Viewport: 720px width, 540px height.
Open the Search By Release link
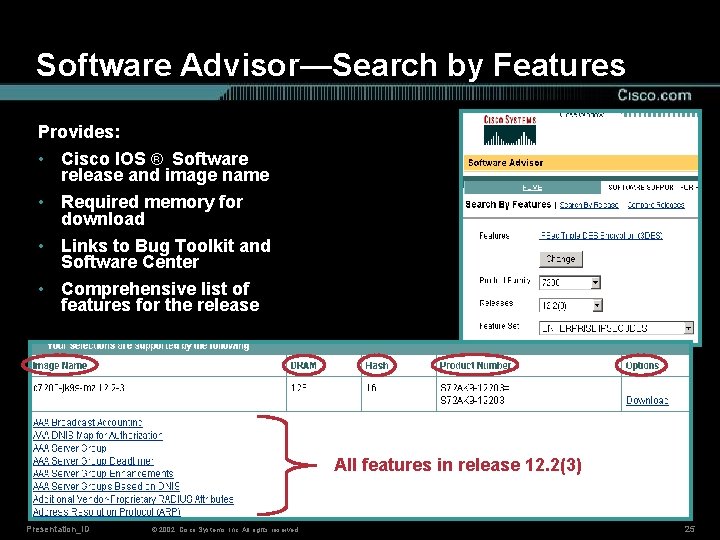coord(589,205)
